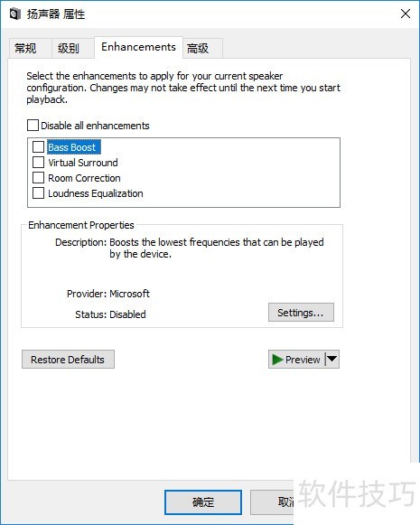Turn on Room Correction checkbox
420x525 pixels.
(x=38, y=177)
